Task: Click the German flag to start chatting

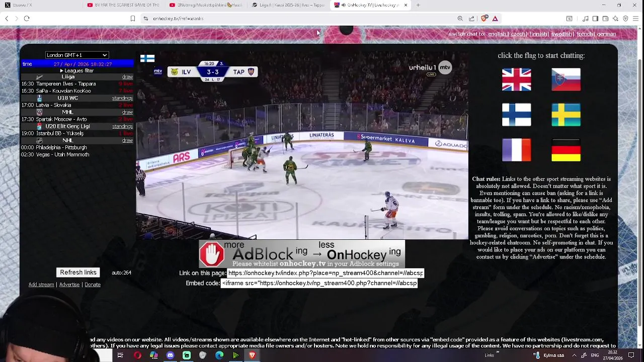Action: (566, 150)
